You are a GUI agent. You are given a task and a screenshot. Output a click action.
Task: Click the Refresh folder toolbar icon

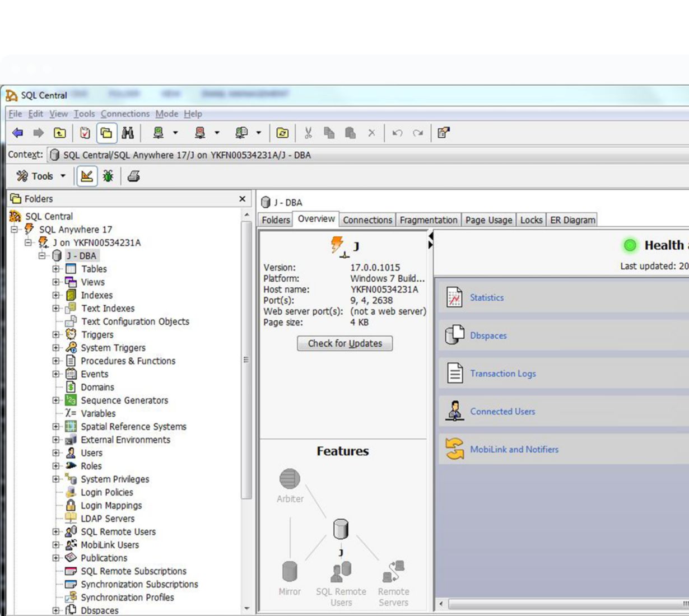(283, 133)
